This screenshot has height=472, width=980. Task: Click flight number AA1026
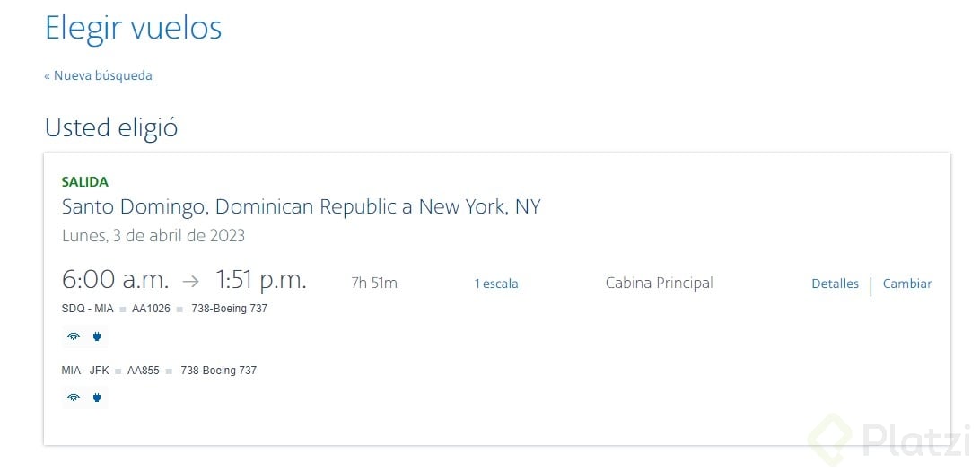coord(151,309)
